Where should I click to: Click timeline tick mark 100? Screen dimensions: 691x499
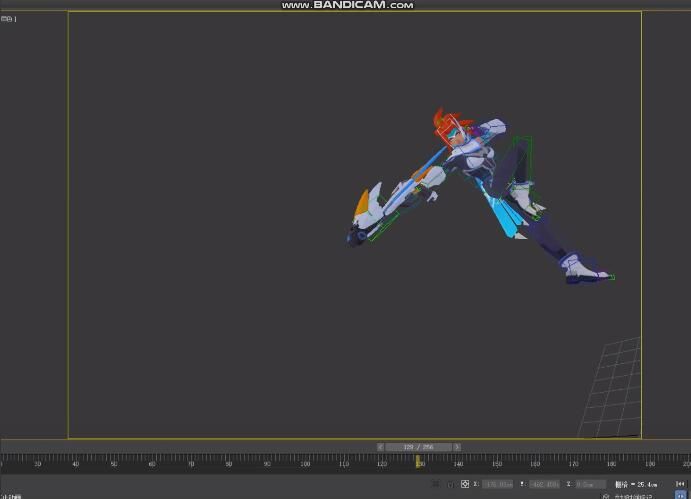click(305, 464)
